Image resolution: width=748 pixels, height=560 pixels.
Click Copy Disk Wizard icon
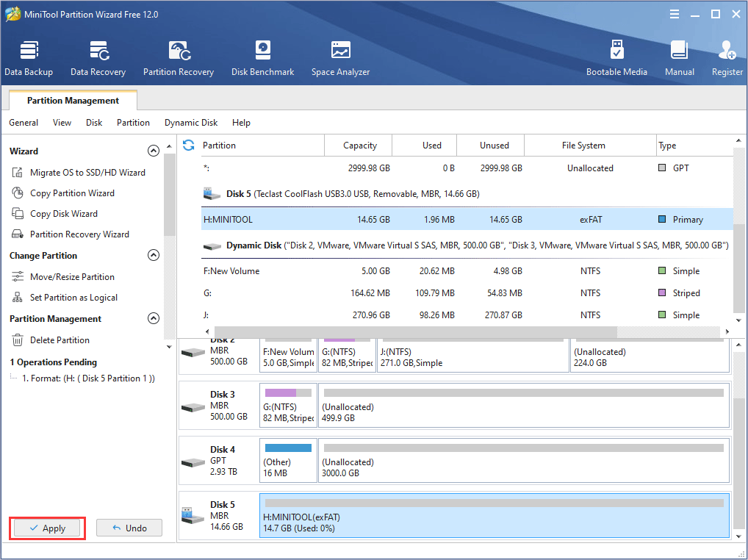(x=18, y=213)
